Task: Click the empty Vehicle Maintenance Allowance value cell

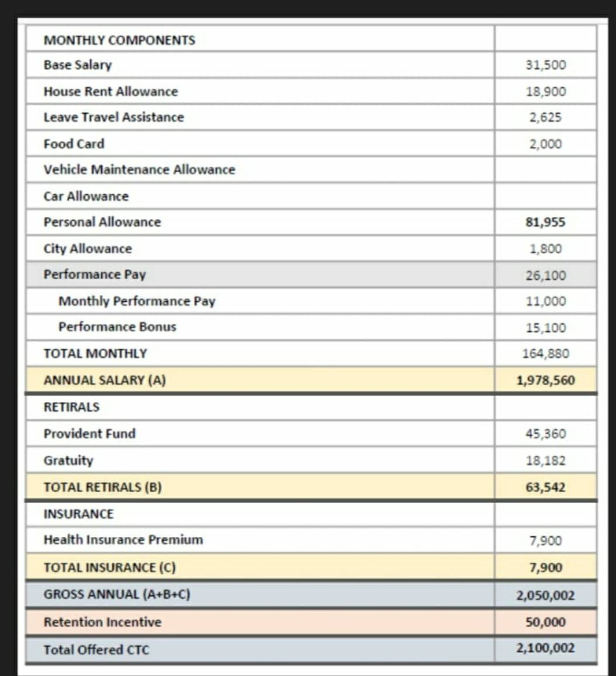Action: click(545, 170)
